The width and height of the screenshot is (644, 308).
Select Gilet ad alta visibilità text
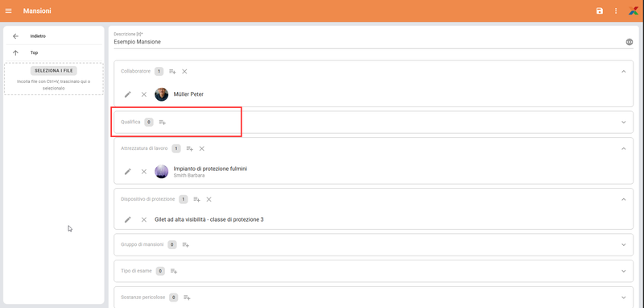click(x=209, y=219)
